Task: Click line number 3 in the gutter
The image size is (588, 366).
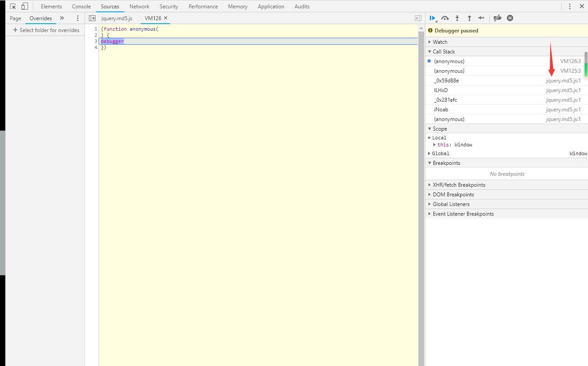Action: [x=96, y=41]
